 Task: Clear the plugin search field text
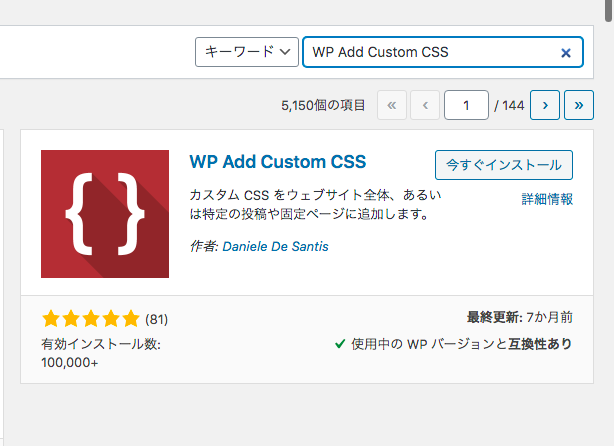(x=566, y=53)
